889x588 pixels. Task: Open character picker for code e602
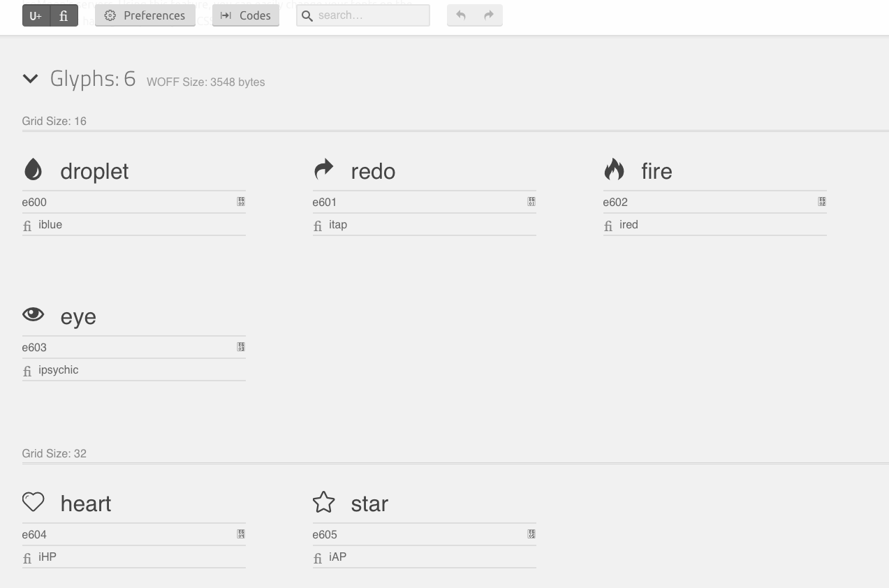[x=822, y=202]
